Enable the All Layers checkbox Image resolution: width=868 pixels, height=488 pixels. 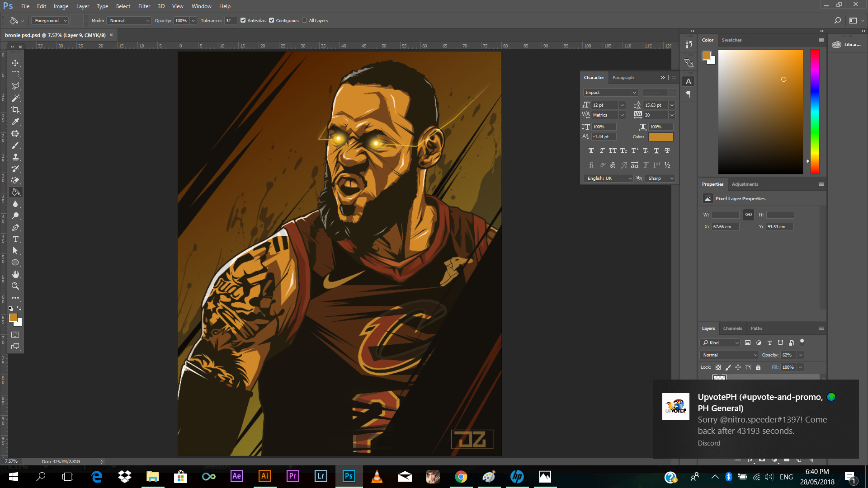tap(304, 20)
